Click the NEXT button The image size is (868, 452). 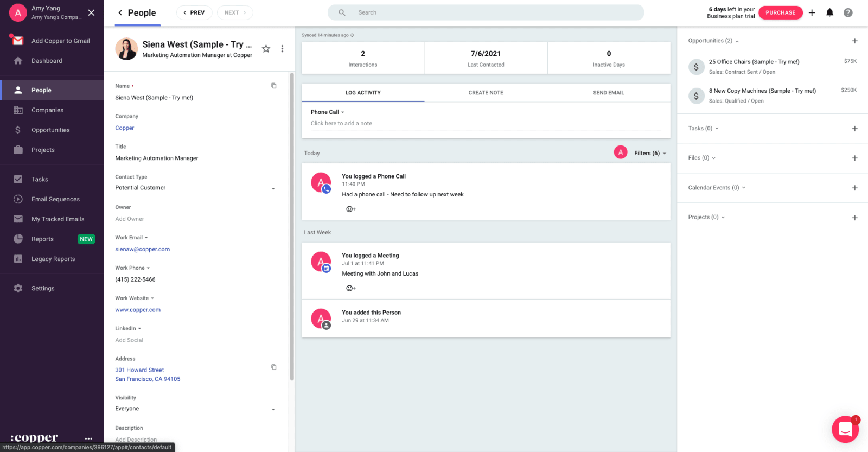pyautogui.click(x=235, y=12)
